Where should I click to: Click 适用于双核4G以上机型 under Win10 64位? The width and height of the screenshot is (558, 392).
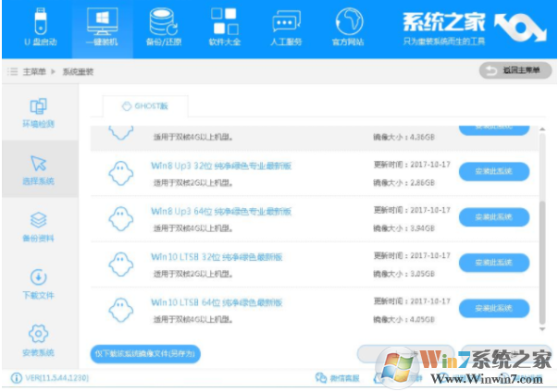coord(193,319)
